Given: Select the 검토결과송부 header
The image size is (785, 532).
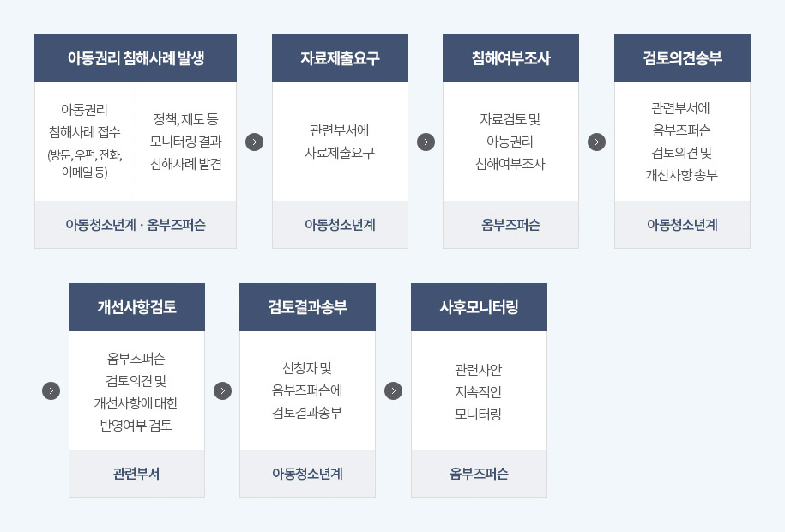Looking at the screenshot, I should (307, 307).
